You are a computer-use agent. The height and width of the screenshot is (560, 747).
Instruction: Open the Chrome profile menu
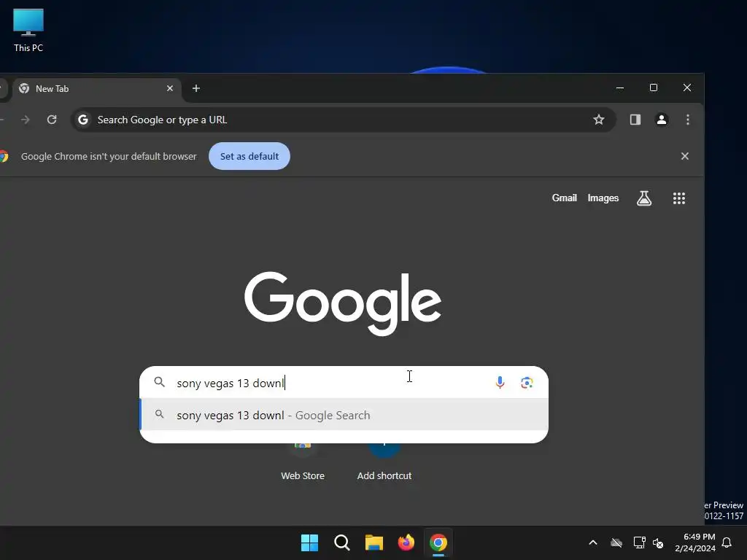coord(661,120)
